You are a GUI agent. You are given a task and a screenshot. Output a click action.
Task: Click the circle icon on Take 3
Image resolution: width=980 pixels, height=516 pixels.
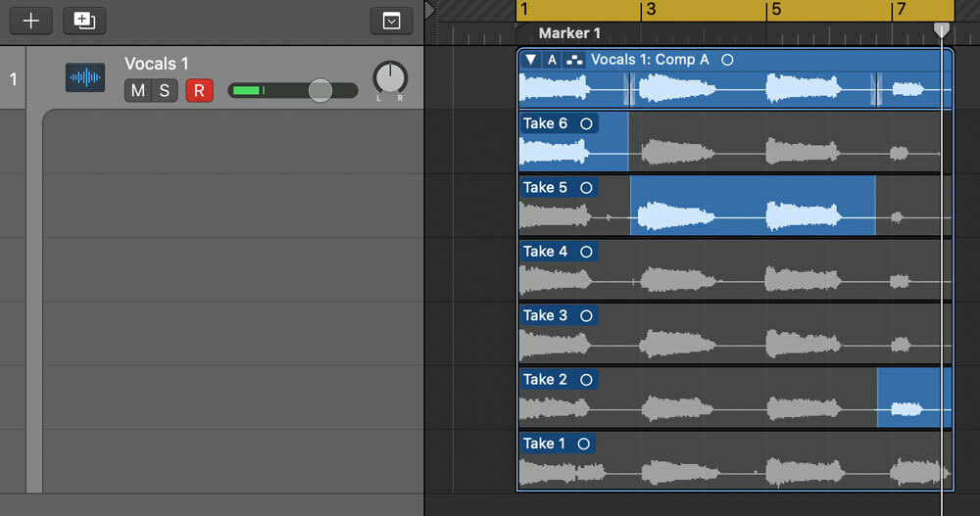point(586,315)
